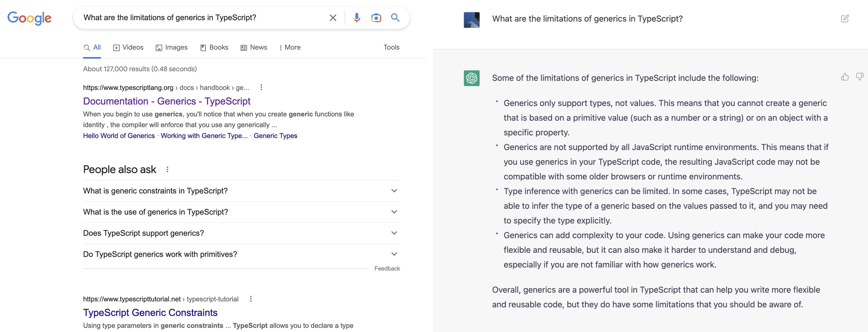The width and height of the screenshot is (868, 332).
Task: Expand "What is the use of generics" question
Action: click(394, 212)
